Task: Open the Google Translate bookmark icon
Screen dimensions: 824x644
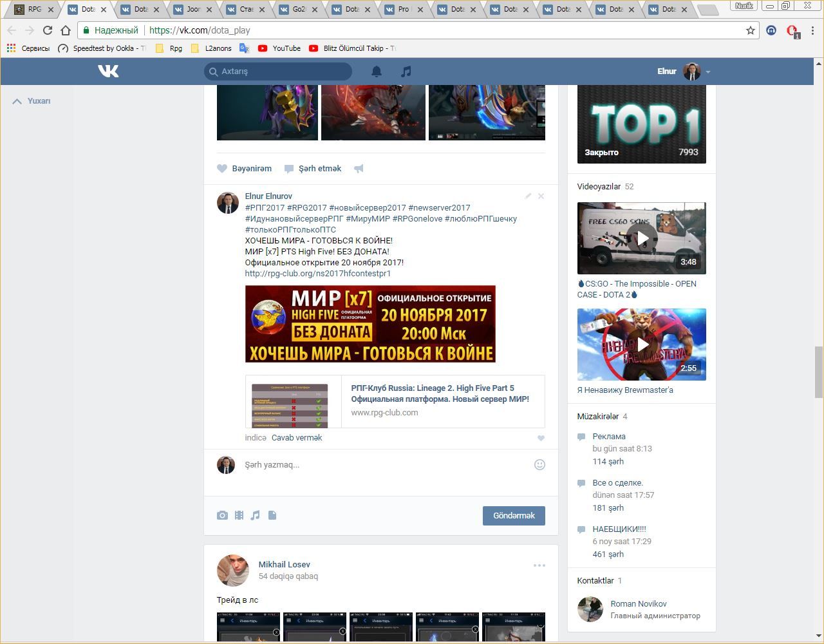Action: (244, 48)
